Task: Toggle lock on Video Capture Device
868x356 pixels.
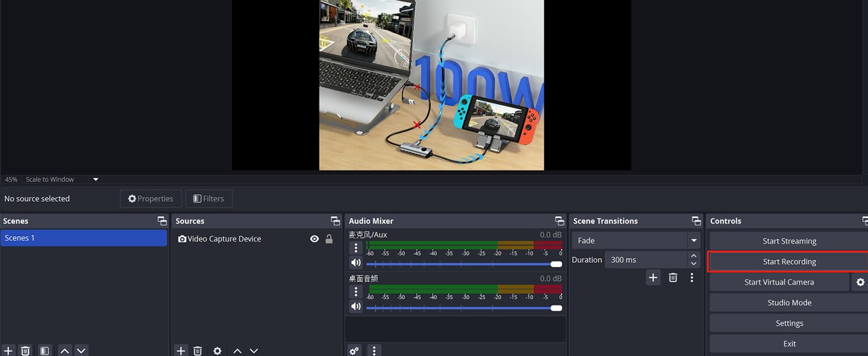Action: pos(329,239)
